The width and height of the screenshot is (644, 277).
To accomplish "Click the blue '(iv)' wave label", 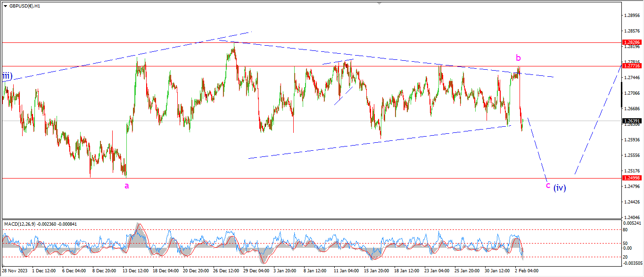I will point(560,187).
